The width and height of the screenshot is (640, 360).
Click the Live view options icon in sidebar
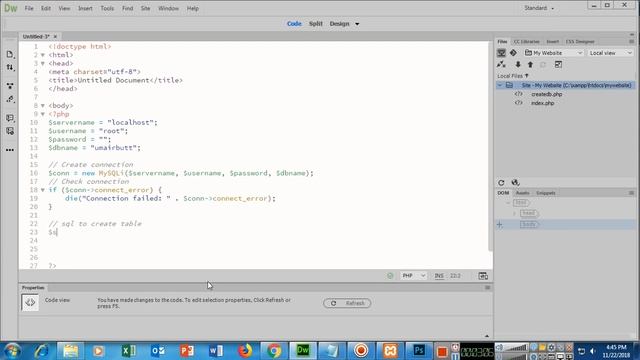click(x=10, y=86)
